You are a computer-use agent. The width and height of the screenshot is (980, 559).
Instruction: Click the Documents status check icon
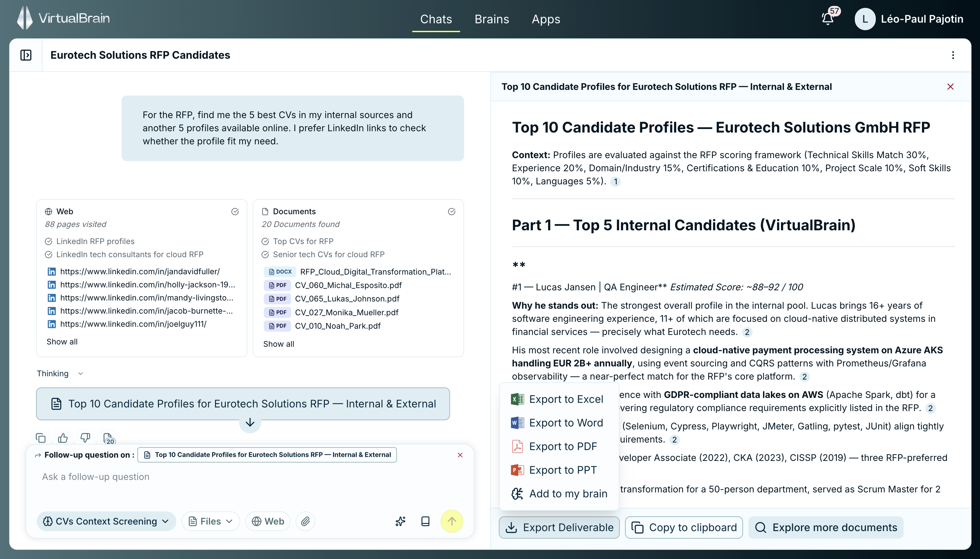click(x=452, y=212)
